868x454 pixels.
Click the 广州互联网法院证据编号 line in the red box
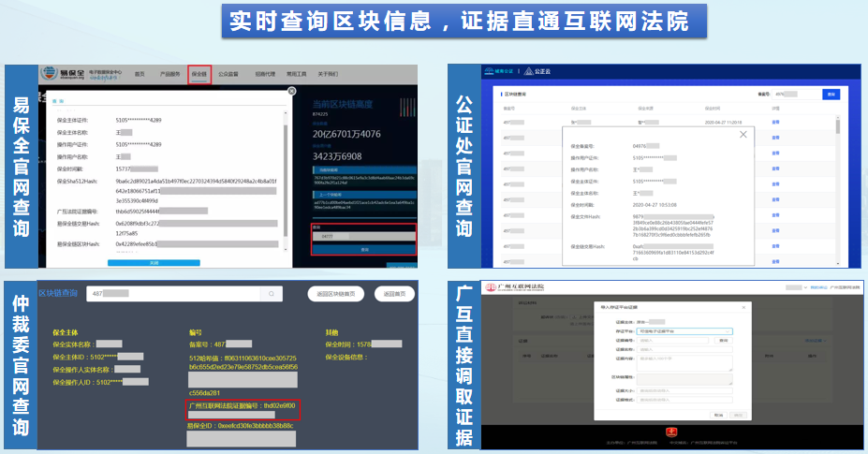(242, 405)
